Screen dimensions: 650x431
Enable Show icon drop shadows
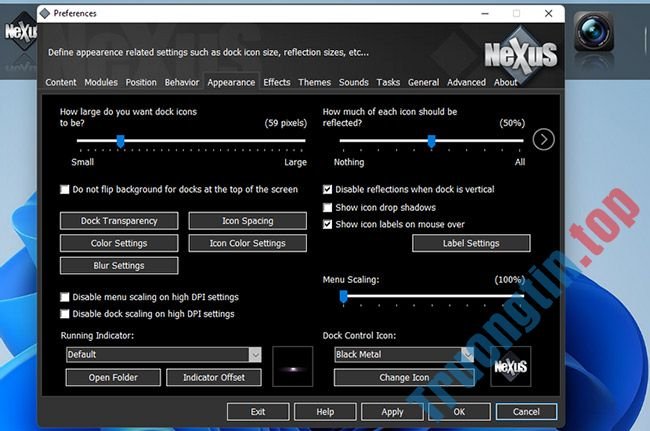[x=327, y=207]
